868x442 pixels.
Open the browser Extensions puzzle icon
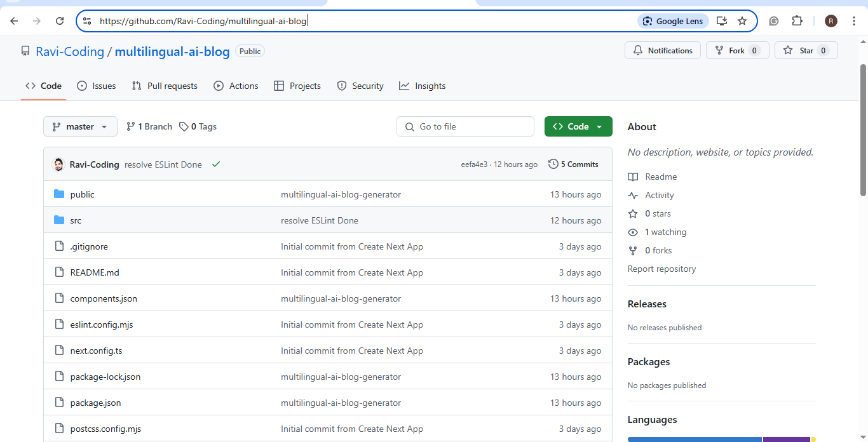tap(797, 21)
